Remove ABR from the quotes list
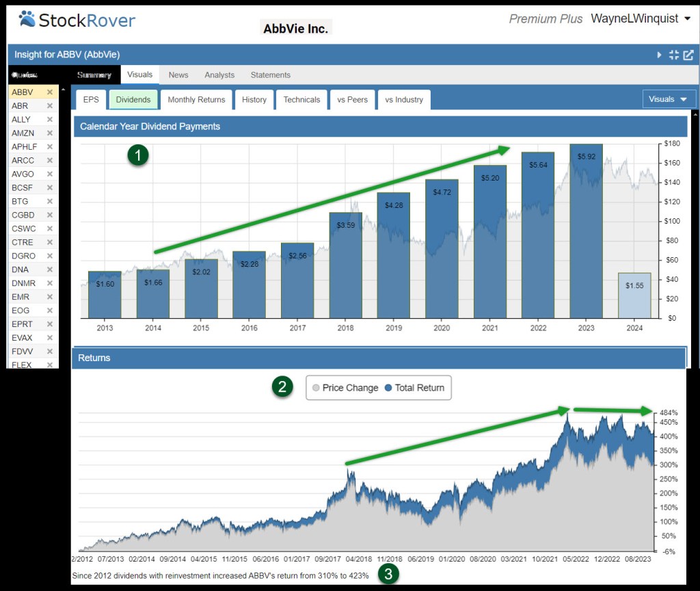The image size is (700, 591). click(49, 106)
